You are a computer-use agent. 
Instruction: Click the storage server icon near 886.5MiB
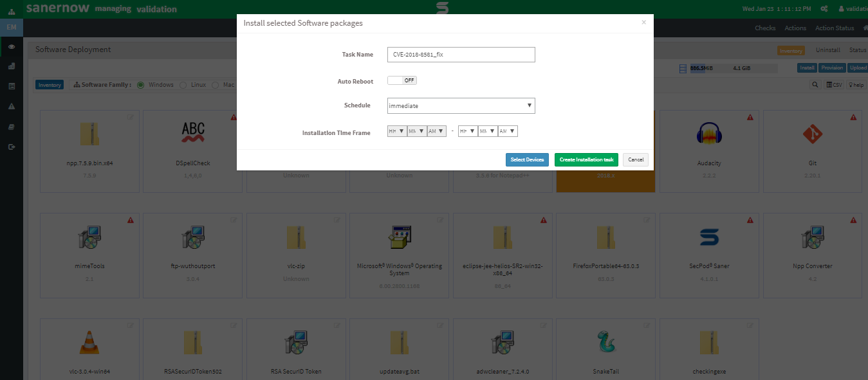pos(684,68)
